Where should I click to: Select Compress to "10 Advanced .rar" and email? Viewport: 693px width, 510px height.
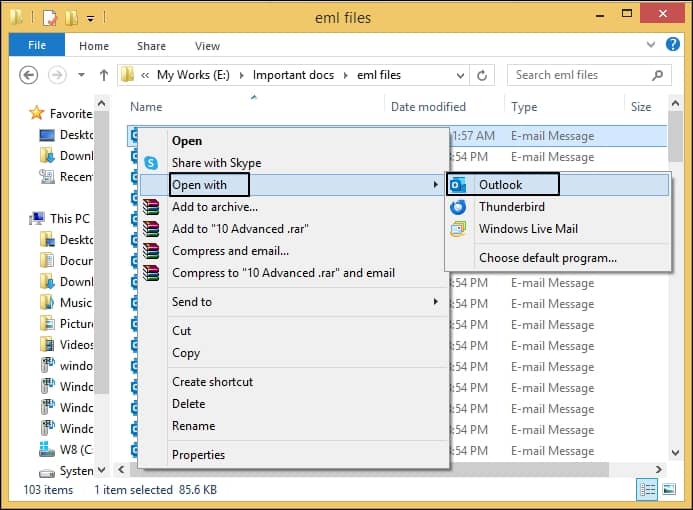(293, 273)
